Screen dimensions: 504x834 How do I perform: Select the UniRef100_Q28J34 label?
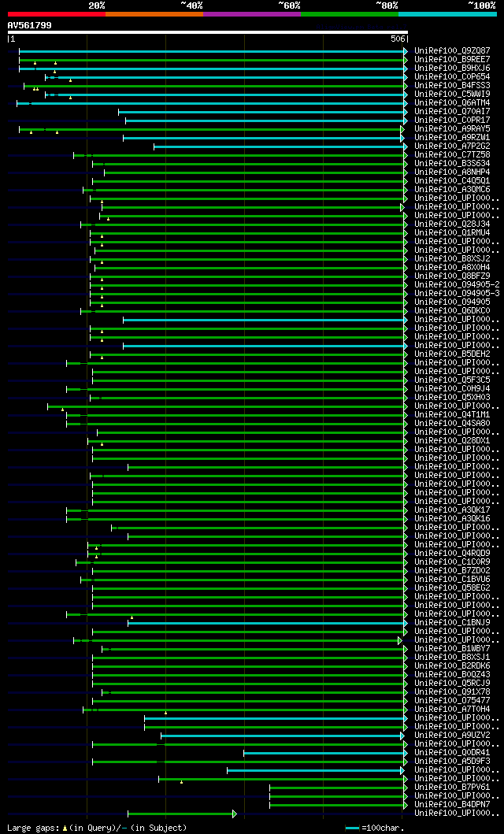tap(453, 224)
